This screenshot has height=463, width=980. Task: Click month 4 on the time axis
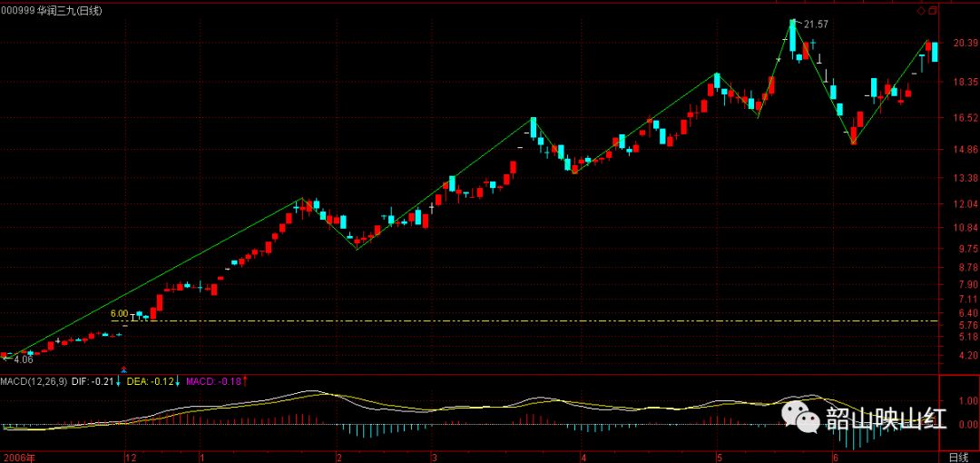[582, 458]
